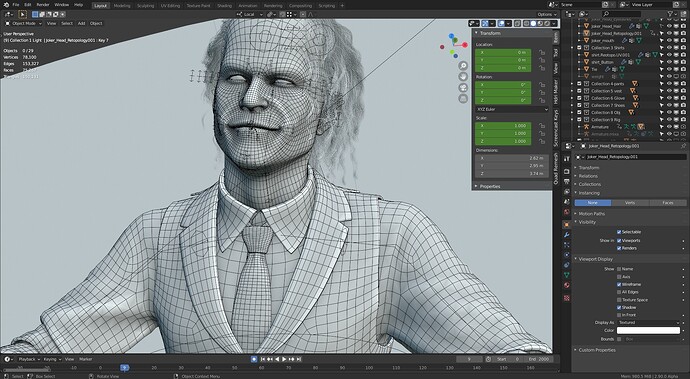Toggle the Viewports checkbox

point(619,240)
